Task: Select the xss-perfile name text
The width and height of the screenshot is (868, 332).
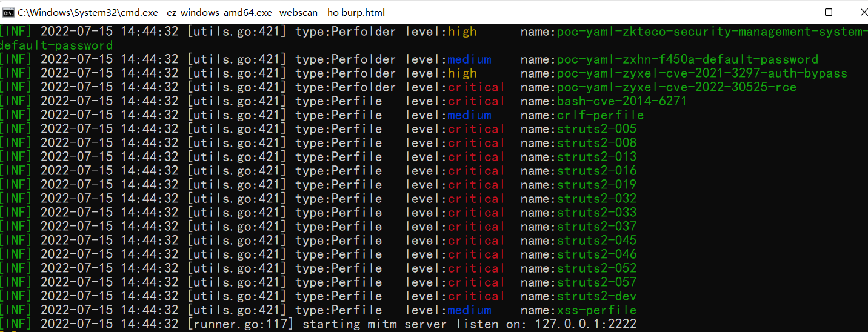Action: coord(596,310)
